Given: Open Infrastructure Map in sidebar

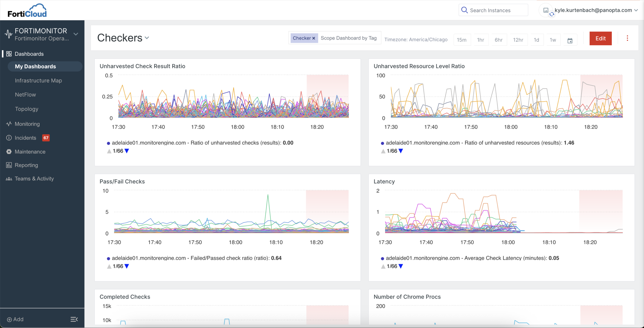Looking at the screenshot, I should pyautogui.click(x=38, y=81).
